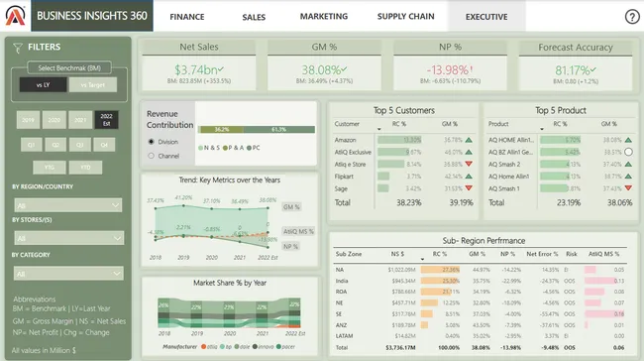Screen dimensions: 644x361
Task: Open the By Stores(s) dropdown
Action: click(69, 238)
